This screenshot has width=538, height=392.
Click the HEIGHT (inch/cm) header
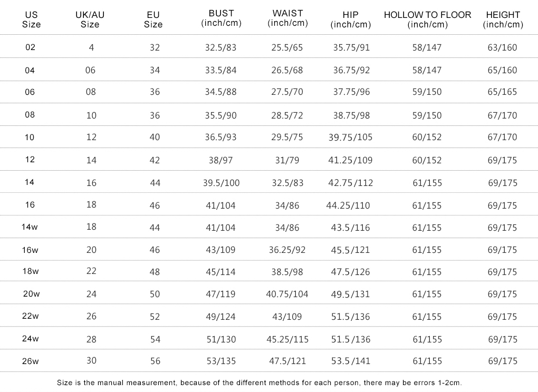(x=503, y=19)
